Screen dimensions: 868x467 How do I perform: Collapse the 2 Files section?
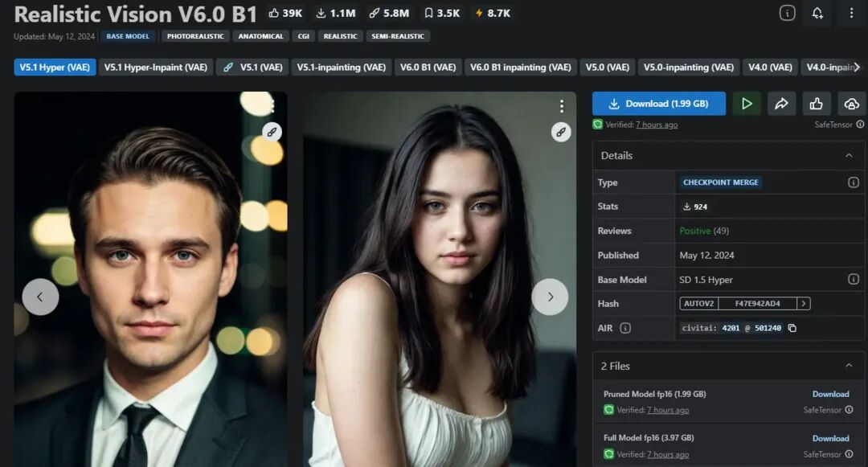849,365
